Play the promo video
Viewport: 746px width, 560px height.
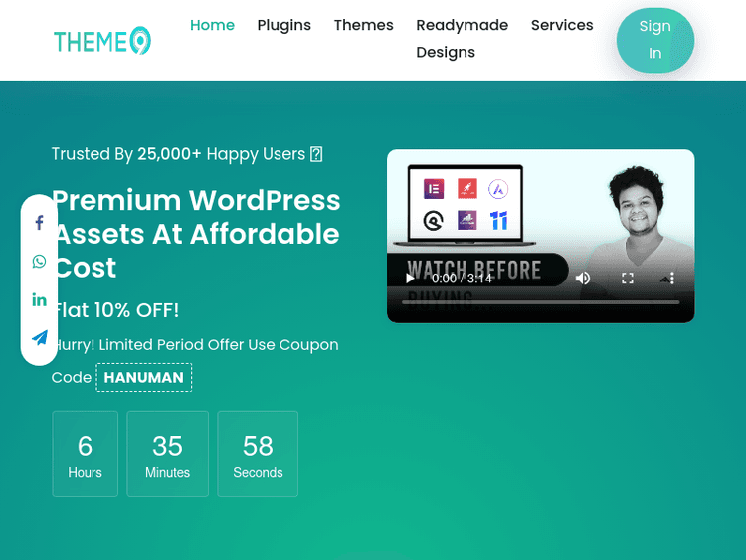(x=410, y=279)
